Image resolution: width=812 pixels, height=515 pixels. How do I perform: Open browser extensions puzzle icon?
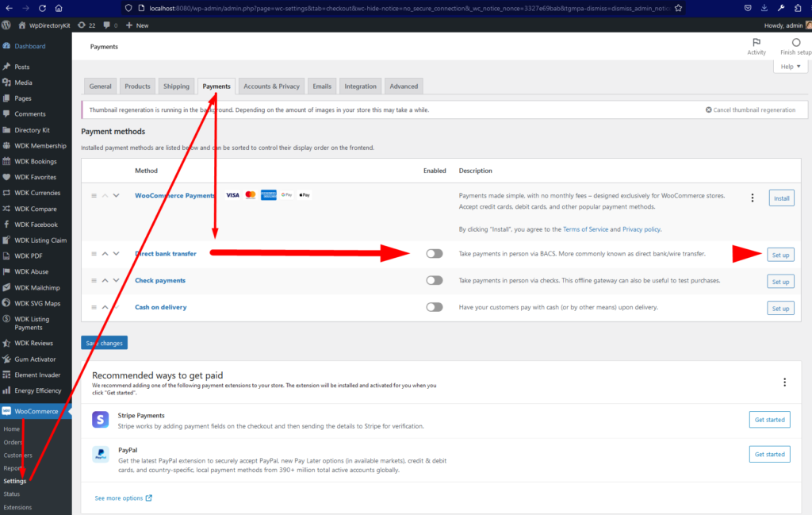(x=798, y=8)
